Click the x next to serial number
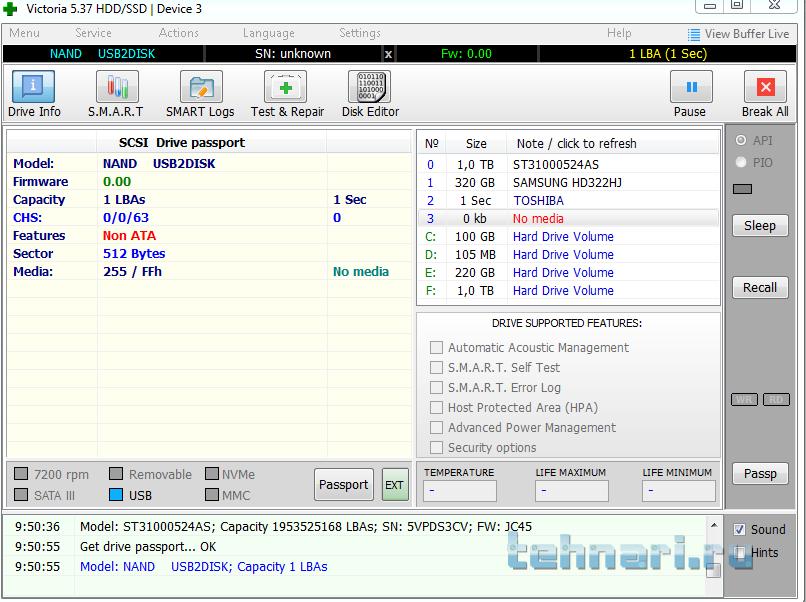This screenshot has width=806, height=602. click(389, 54)
